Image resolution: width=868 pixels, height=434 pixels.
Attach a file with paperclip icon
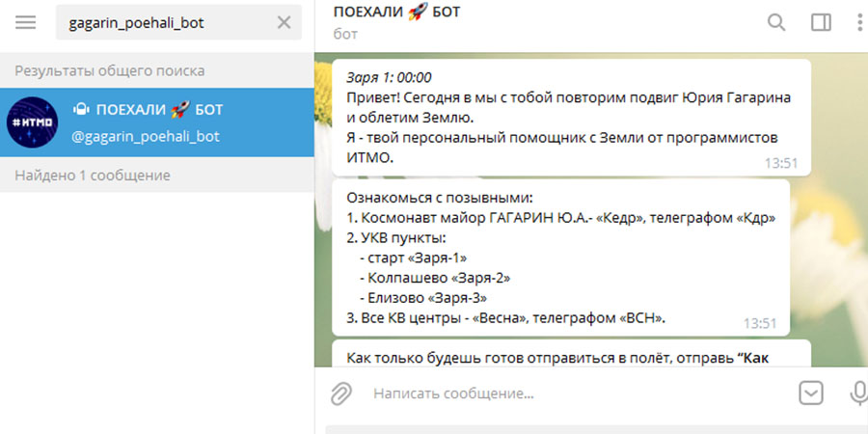pyautogui.click(x=340, y=393)
